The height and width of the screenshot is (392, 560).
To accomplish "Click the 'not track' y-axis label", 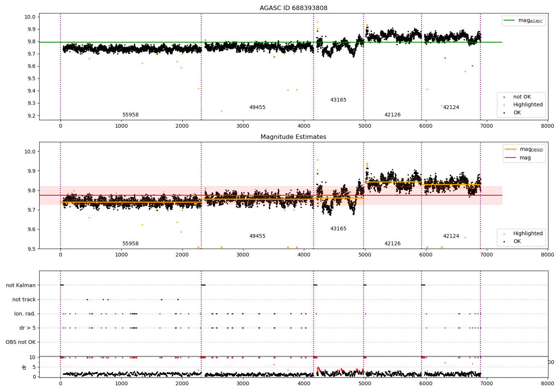I will 24,300.
